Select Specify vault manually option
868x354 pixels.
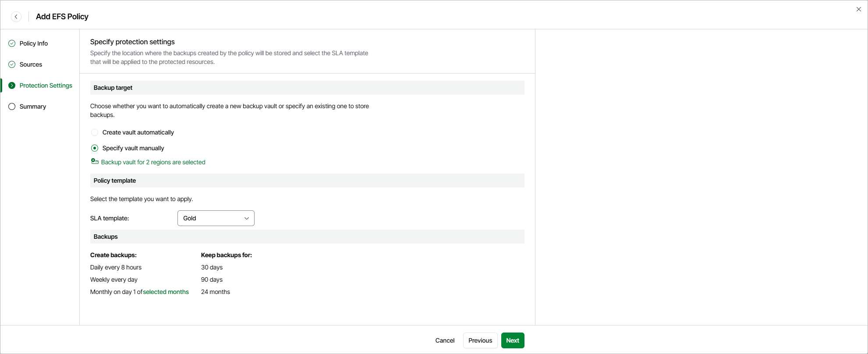point(95,148)
